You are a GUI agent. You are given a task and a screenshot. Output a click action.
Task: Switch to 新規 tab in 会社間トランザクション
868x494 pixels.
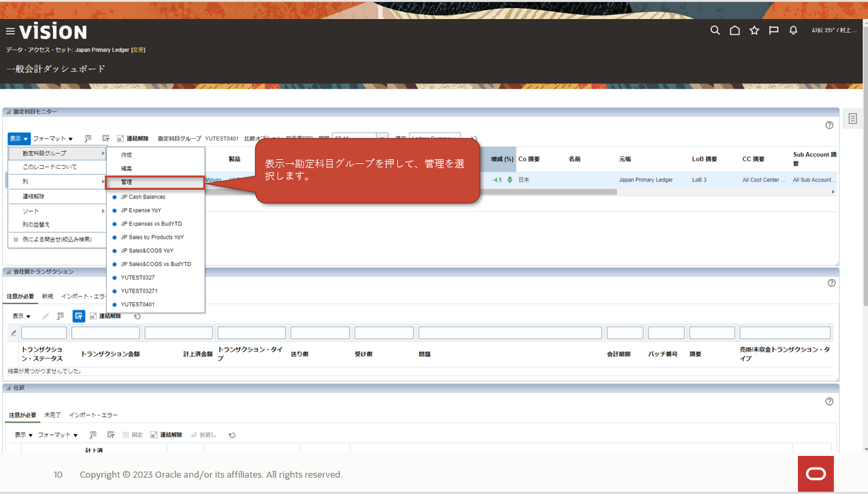point(47,296)
